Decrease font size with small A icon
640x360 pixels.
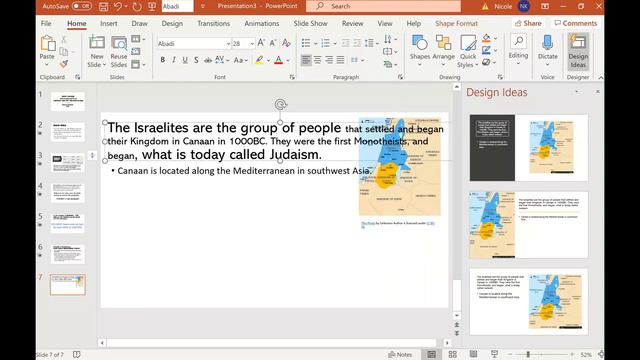[x=273, y=43]
